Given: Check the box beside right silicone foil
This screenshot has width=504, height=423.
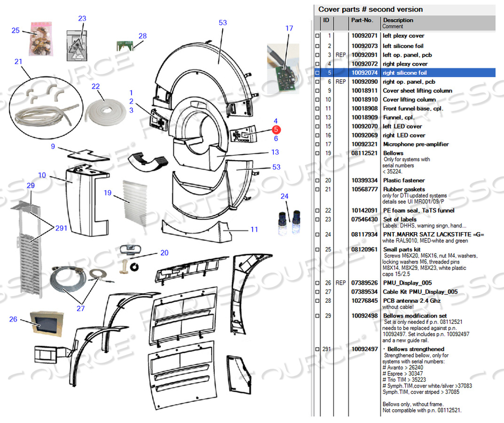Looking at the screenshot, I should [x=317, y=73].
